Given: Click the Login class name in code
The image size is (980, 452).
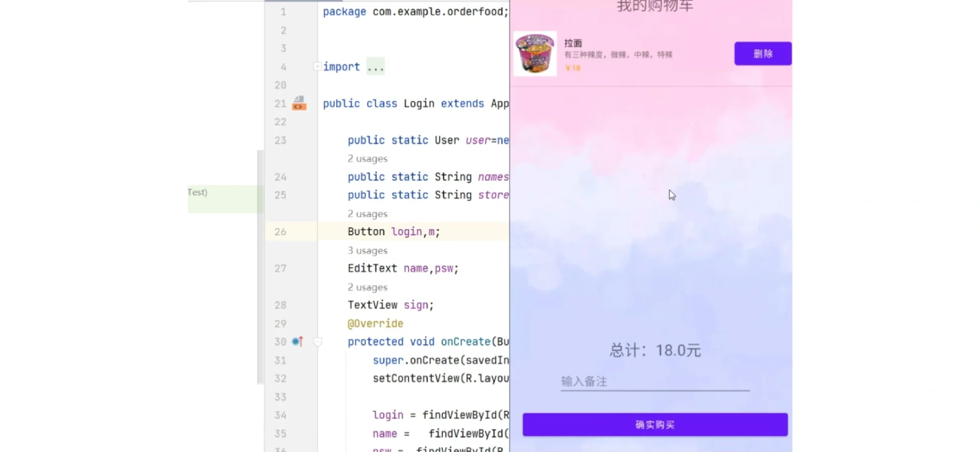Looking at the screenshot, I should click(x=419, y=104).
